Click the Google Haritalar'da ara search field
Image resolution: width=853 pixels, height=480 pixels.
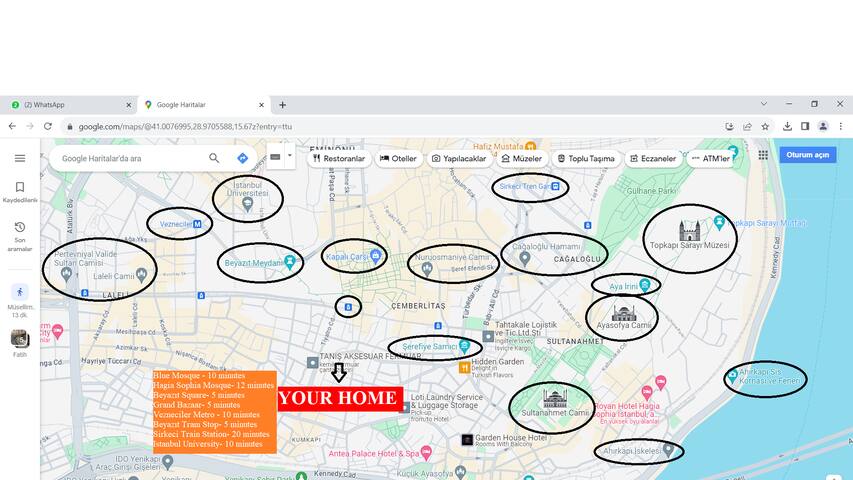click(130, 158)
